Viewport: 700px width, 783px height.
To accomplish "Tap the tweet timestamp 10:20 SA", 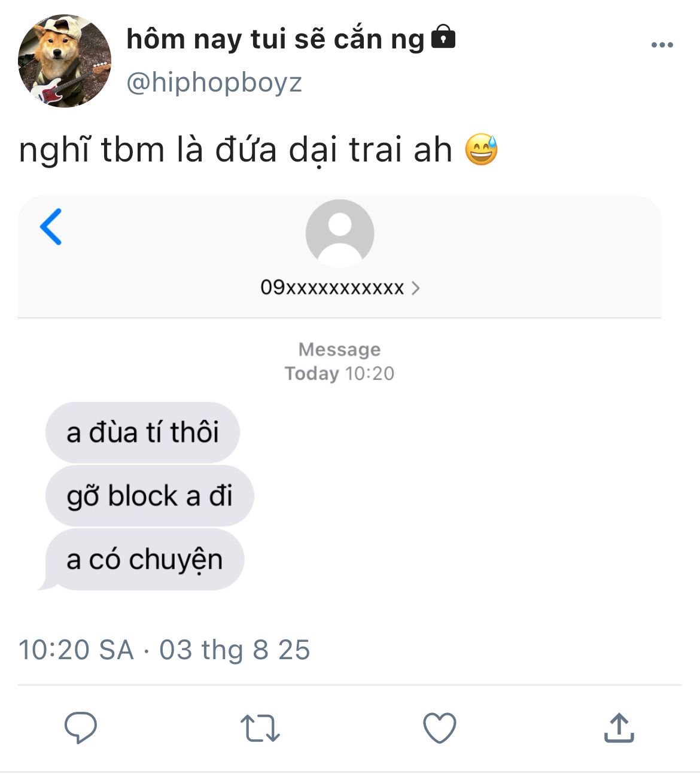I will point(76,650).
